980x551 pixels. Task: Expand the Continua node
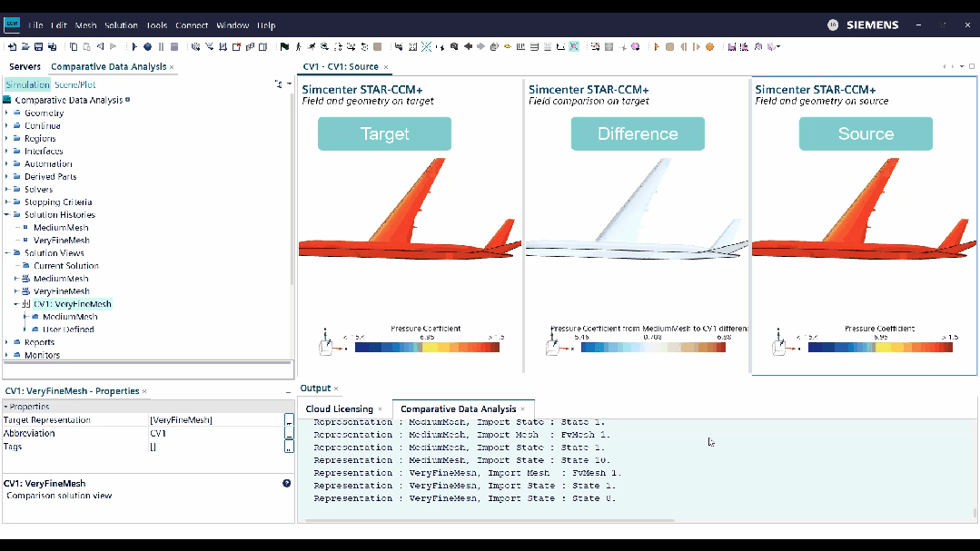click(x=7, y=125)
